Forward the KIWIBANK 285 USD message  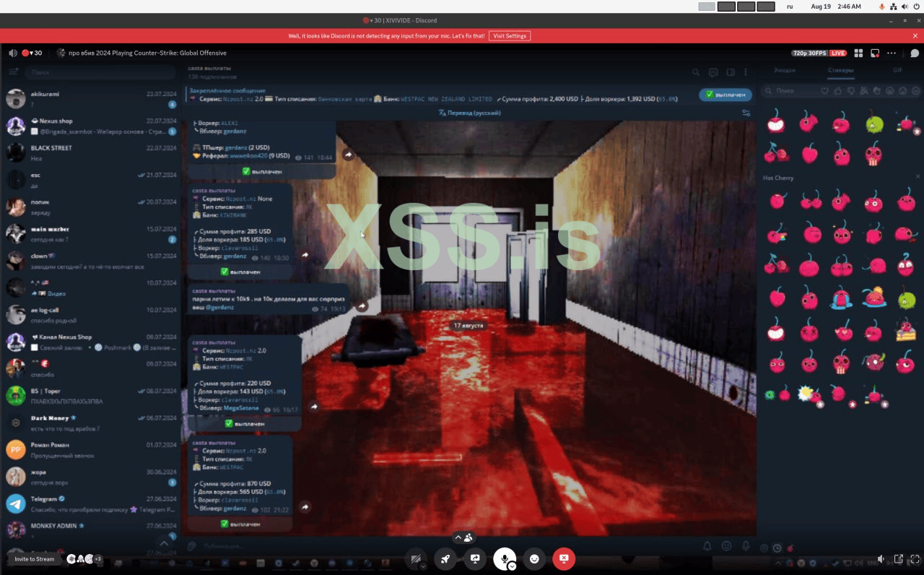pyautogui.click(x=305, y=255)
